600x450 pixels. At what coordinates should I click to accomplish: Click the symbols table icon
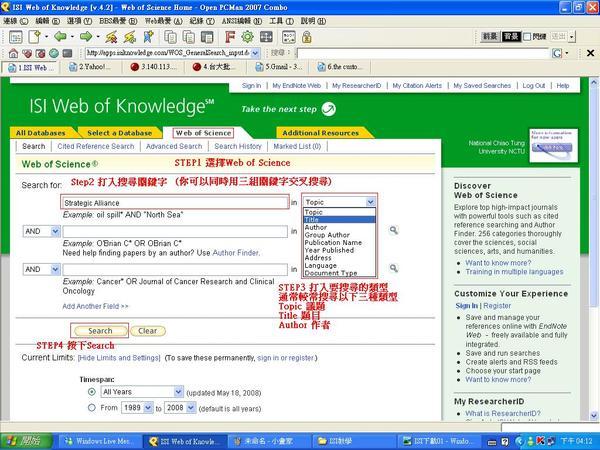289,37
